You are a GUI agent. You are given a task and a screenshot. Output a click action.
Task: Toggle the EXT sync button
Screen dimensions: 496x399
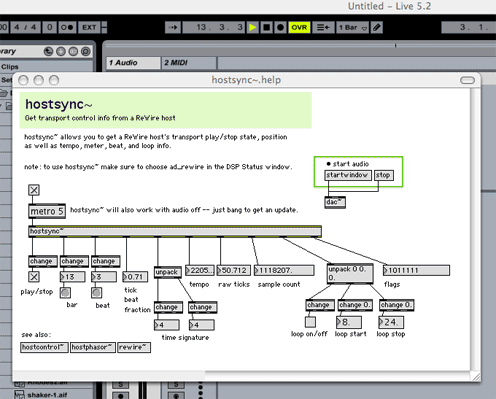coord(89,27)
